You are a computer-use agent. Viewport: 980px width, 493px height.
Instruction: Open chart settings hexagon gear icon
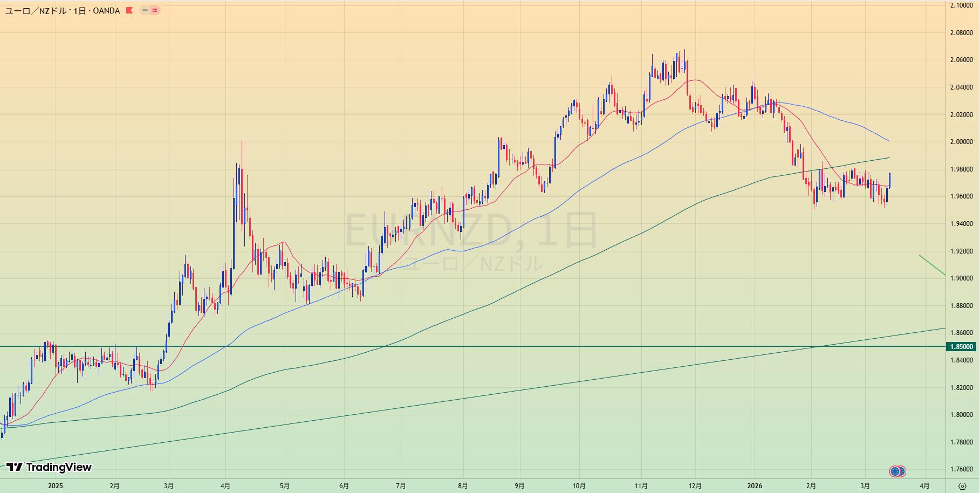(x=962, y=486)
